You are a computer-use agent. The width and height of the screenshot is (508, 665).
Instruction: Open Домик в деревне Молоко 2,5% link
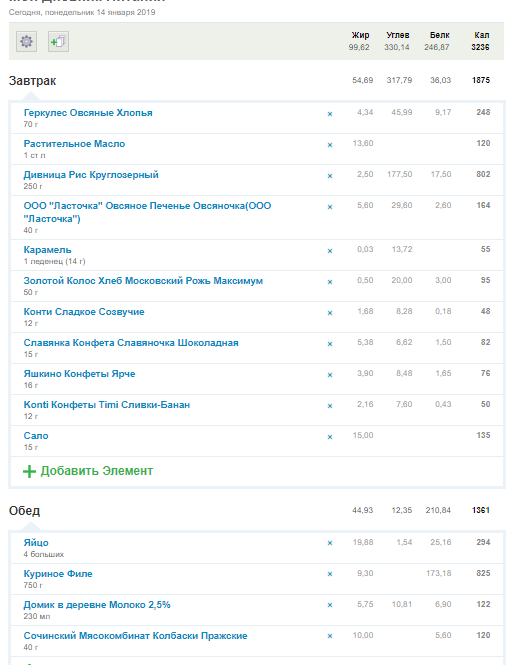(x=97, y=605)
